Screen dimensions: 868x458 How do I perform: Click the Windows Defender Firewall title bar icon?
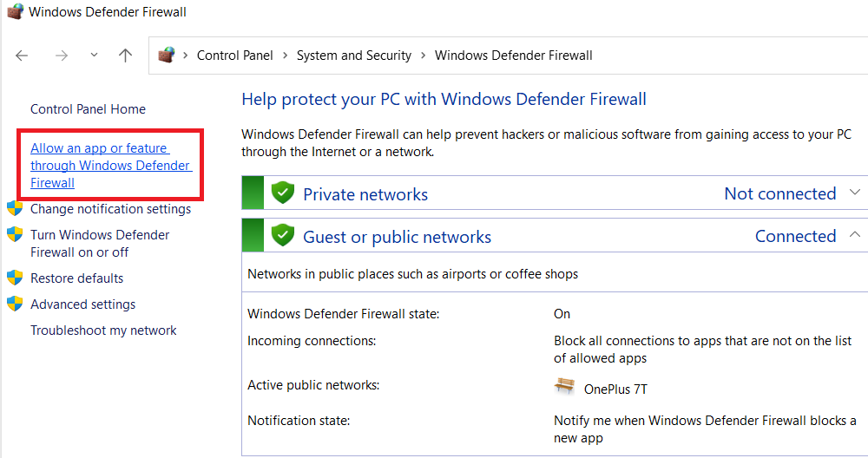(15, 11)
